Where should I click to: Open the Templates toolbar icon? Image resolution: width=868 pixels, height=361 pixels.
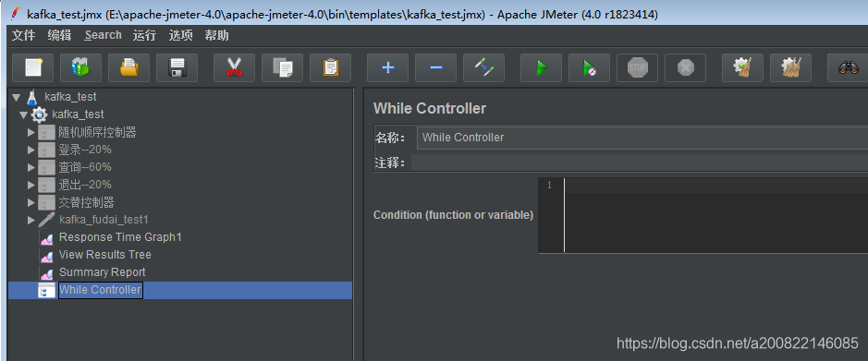[80, 68]
